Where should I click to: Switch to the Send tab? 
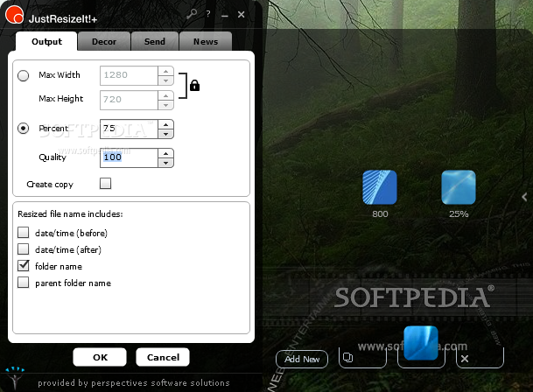(155, 41)
